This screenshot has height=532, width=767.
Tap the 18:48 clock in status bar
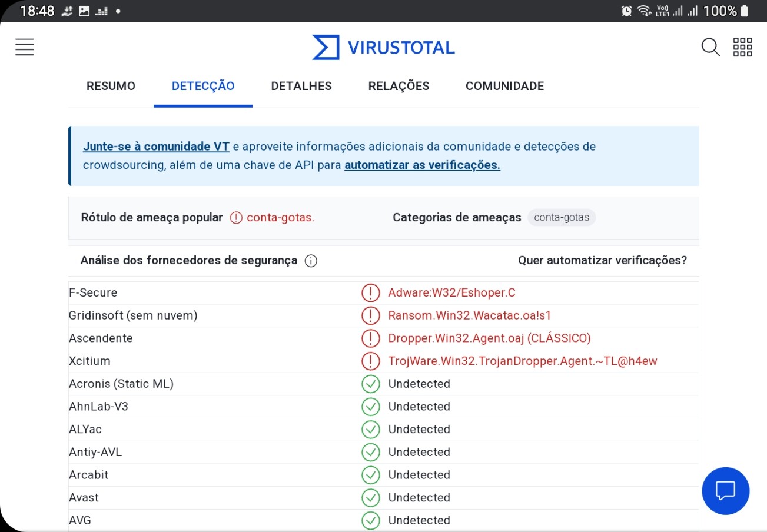36,11
